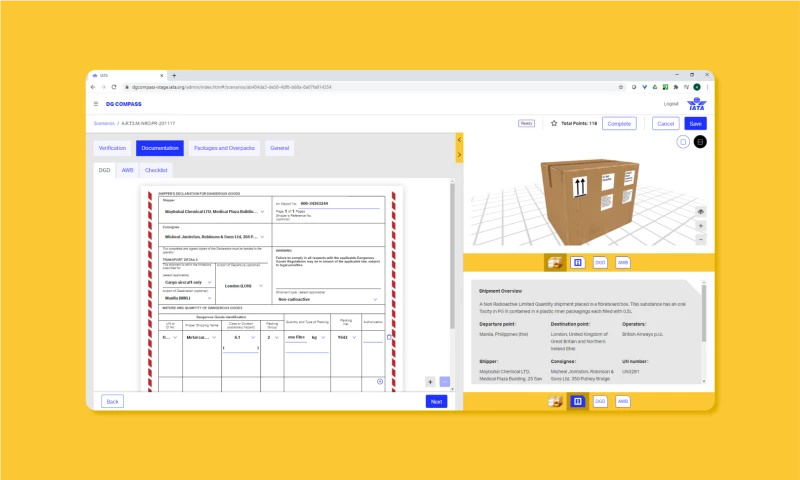Click the light purple minus button below the DGD form

[x=445, y=382]
